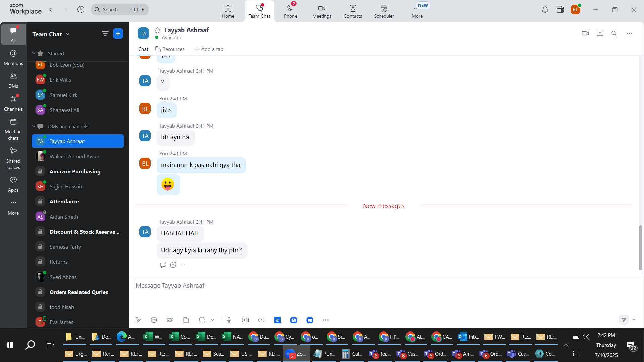Open chat with Samuel Kirk
This screenshot has height=362, width=644.
coord(78,95)
